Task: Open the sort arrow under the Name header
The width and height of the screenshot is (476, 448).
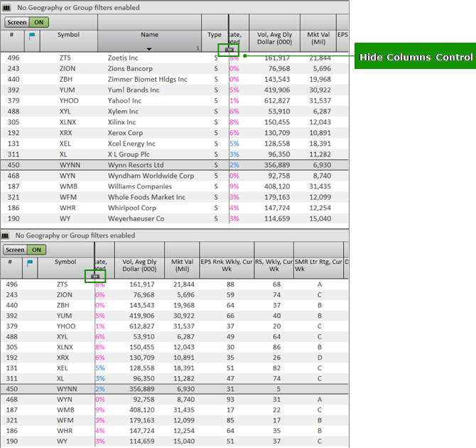Action: [x=148, y=49]
